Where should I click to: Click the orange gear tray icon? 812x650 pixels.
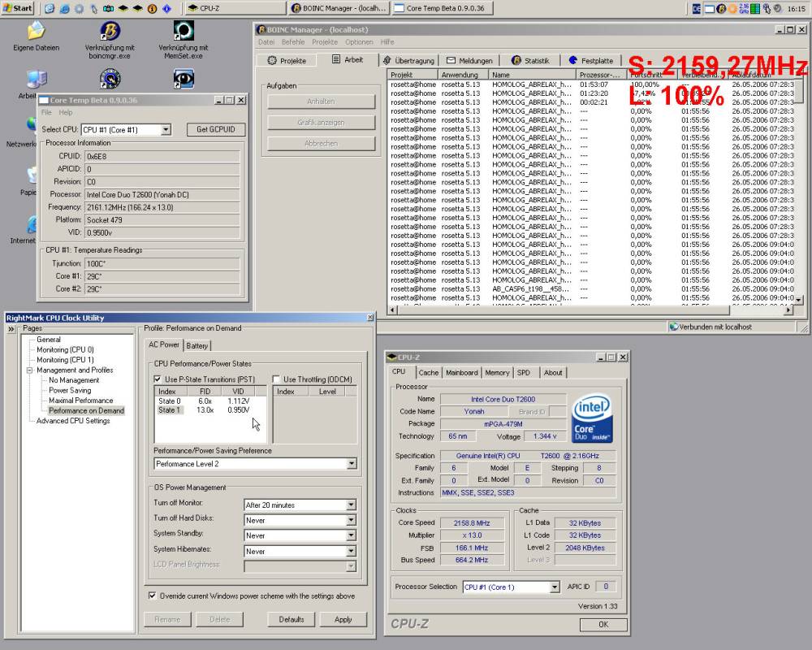[x=732, y=8]
